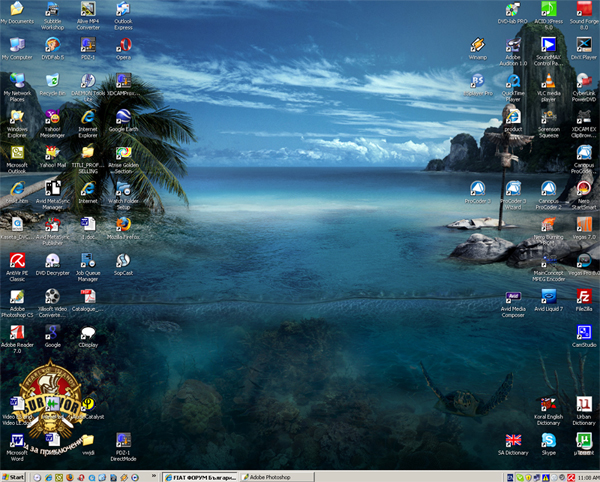Select the FileZilla desktop icon
Image resolution: width=600 pixels, height=482 pixels.
pos(584,296)
